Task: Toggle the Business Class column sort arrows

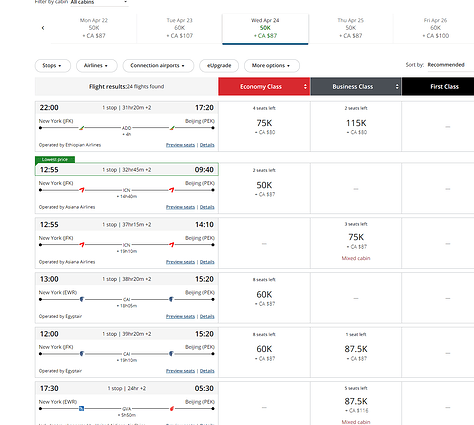Action: click(x=397, y=87)
